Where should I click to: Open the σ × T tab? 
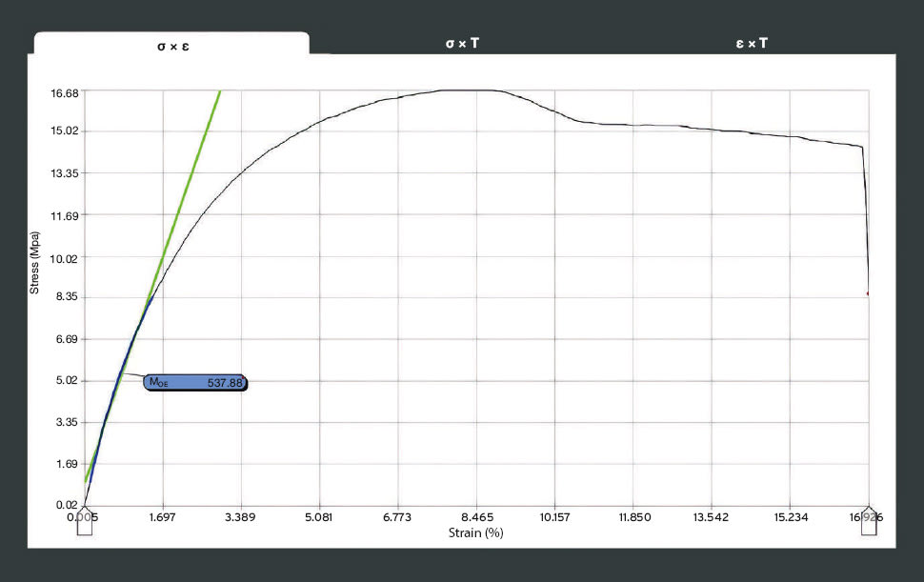tap(462, 44)
